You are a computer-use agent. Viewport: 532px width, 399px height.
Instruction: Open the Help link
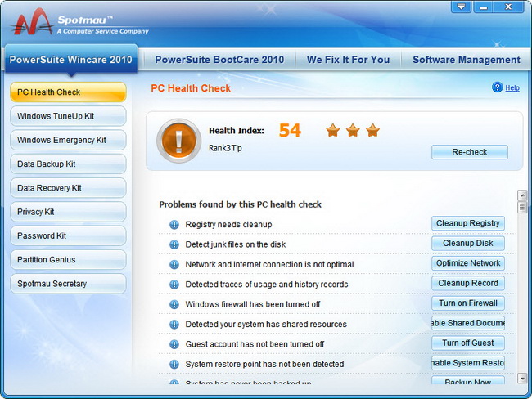(512, 88)
